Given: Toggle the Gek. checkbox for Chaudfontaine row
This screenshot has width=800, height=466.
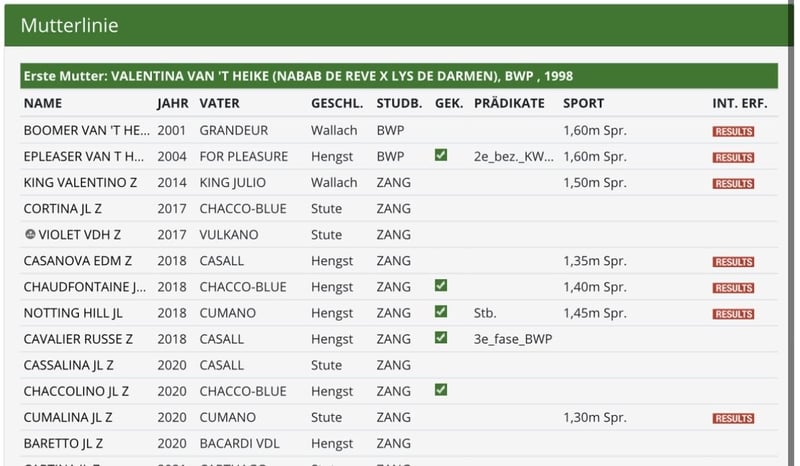Looking at the screenshot, I should point(441,285).
